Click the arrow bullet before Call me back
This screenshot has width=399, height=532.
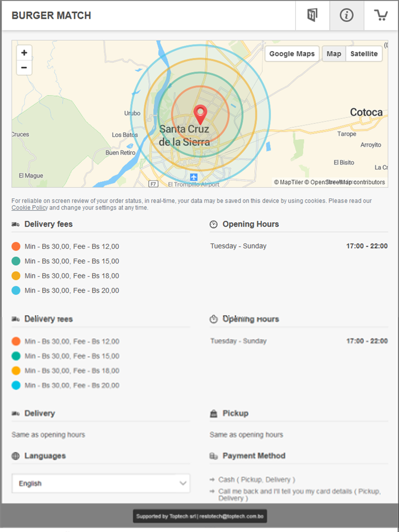pos(212,492)
